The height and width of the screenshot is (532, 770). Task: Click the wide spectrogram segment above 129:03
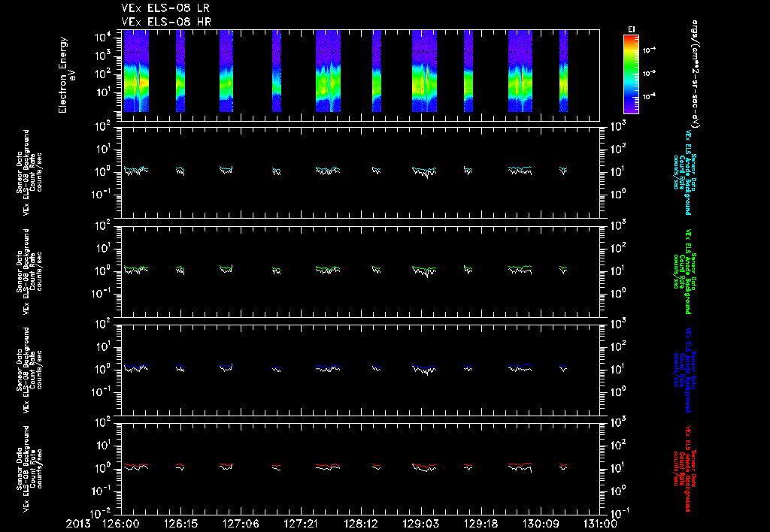click(424, 71)
